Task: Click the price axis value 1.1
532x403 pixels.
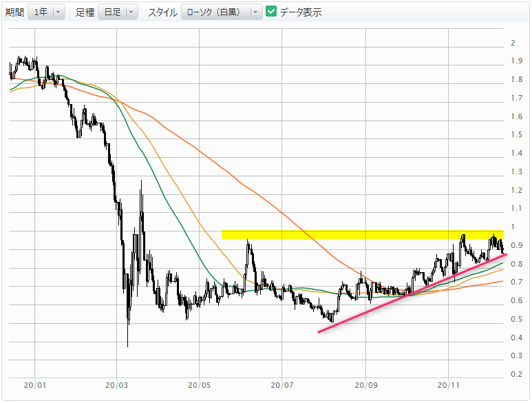Action: tap(517, 208)
